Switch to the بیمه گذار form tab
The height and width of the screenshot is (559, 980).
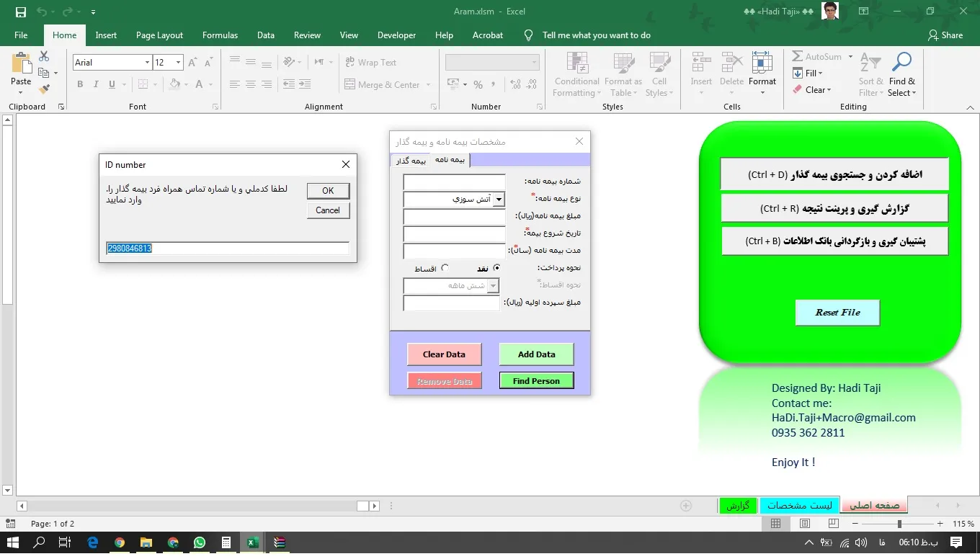411,161
